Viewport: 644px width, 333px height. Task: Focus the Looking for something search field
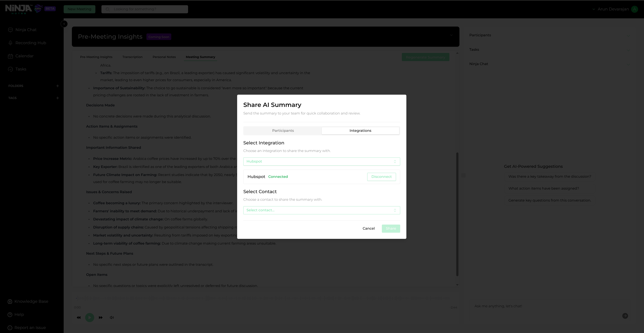click(x=145, y=9)
